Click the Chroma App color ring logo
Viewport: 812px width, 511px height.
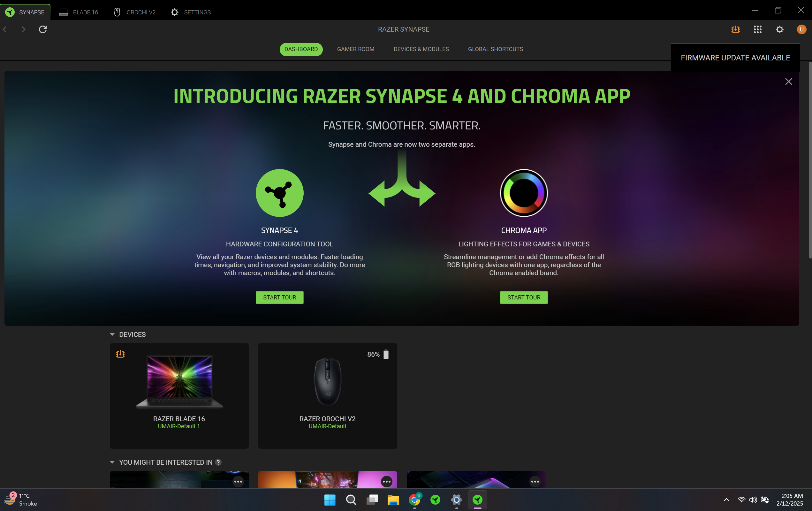tap(524, 193)
